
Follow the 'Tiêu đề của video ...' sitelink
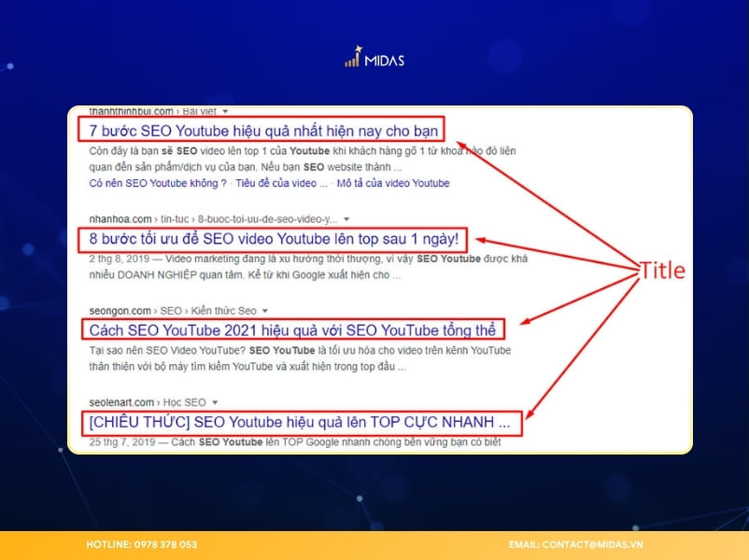pos(281,183)
